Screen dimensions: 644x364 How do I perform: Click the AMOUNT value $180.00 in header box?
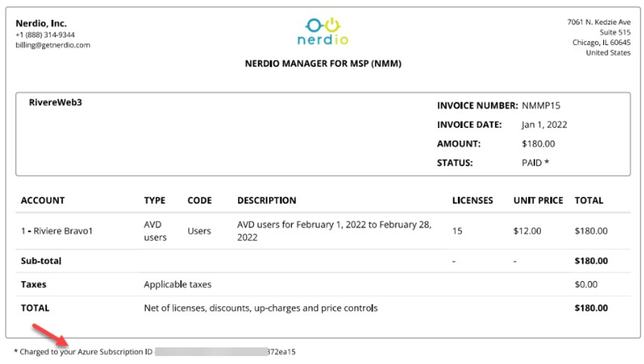point(538,144)
